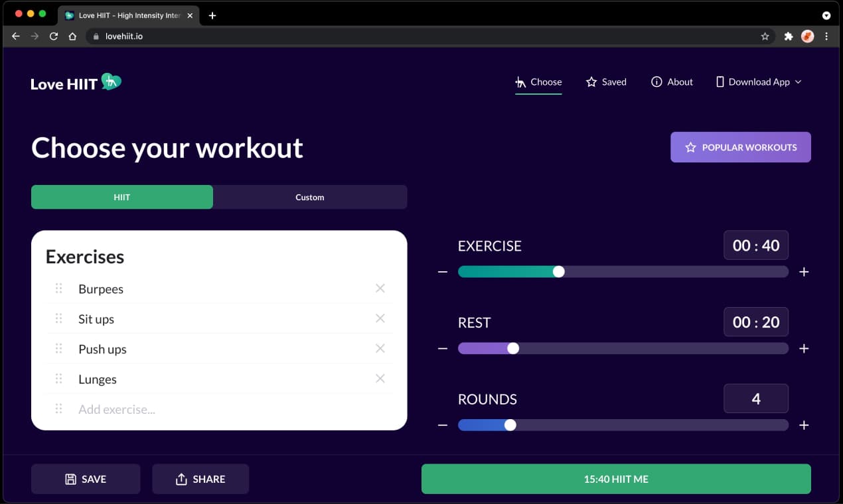Save the workout

tap(86, 479)
